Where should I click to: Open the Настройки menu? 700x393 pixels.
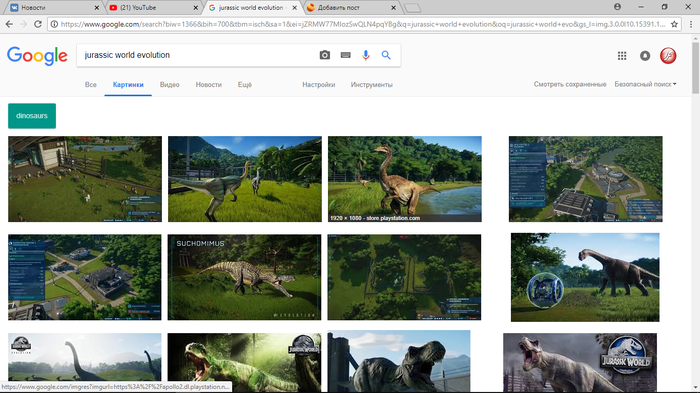319,84
